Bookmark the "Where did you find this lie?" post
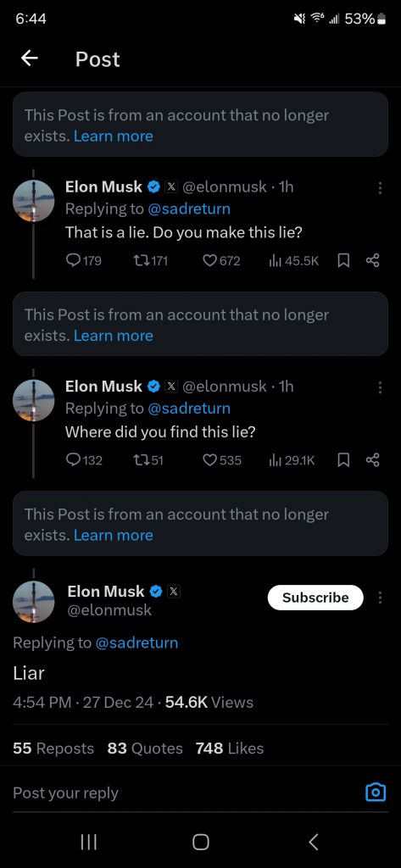Viewport: 401px width, 868px height. click(x=343, y=460)
